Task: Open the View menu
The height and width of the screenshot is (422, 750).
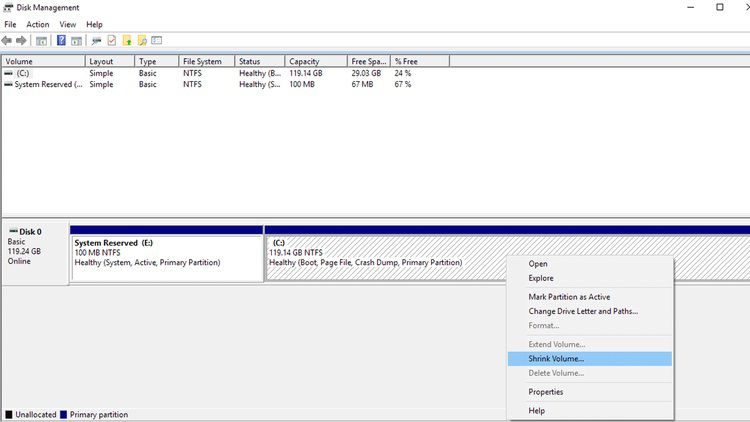Action: tap(68, 24)
